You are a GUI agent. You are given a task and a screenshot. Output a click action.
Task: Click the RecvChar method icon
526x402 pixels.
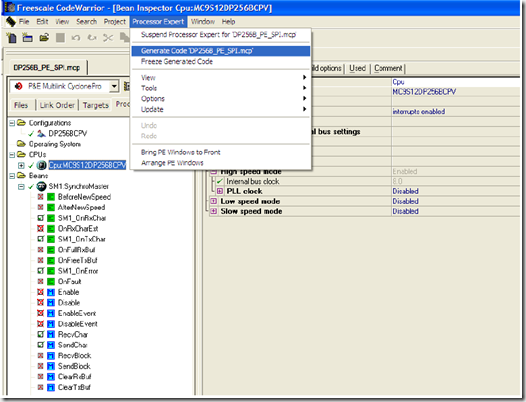click(x=51, y=334)
